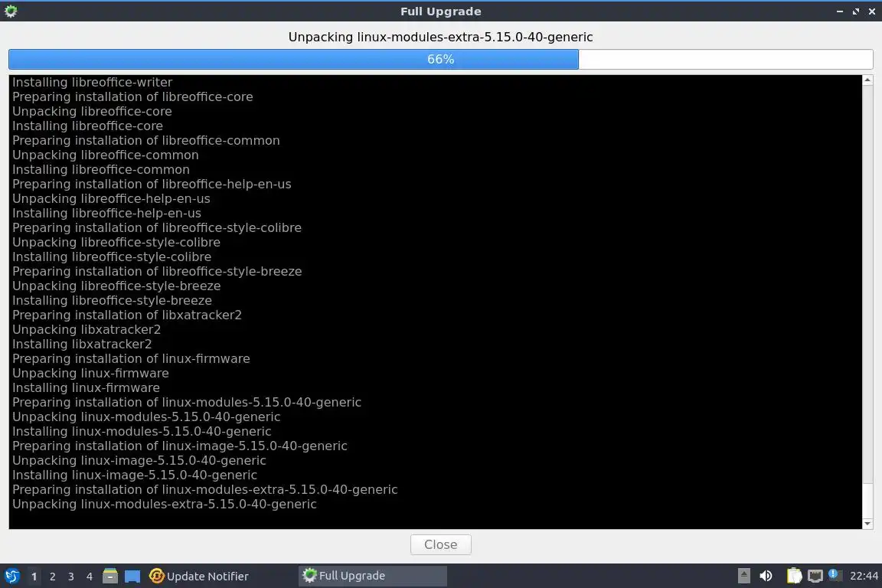Click 'Unpacking libxatracker2' log line
Screen dimensions: 882x588
[87, 330]
